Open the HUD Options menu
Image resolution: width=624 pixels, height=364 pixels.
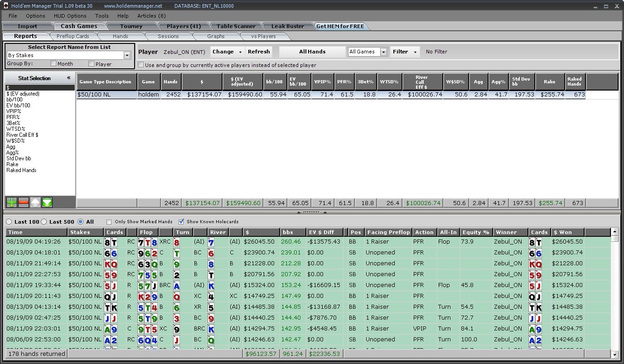pyautogui.click(x=70, y=16)
